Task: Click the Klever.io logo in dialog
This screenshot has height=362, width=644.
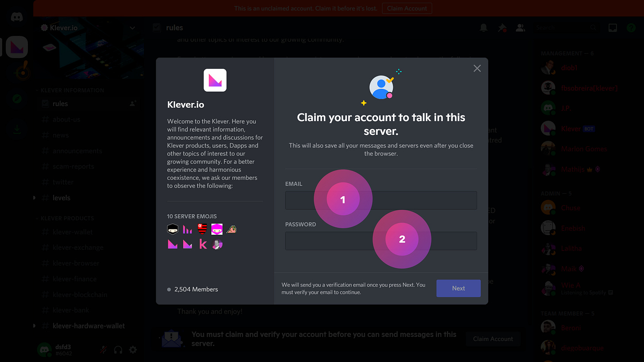Action: (215, 80)
